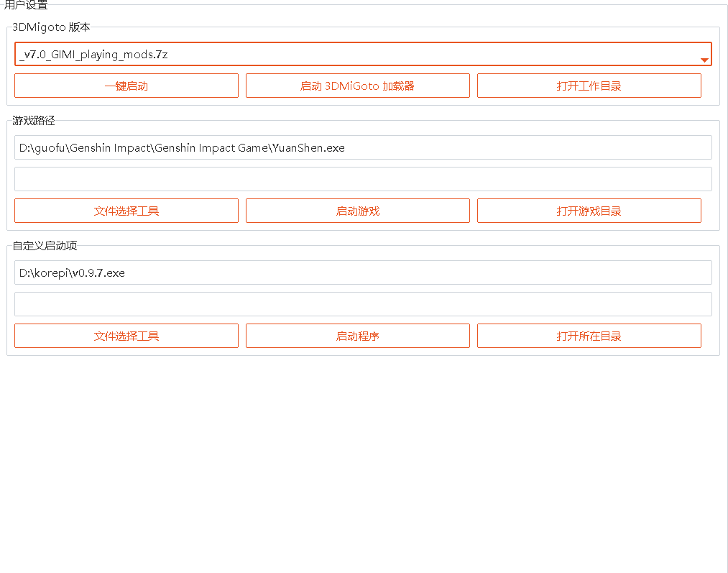Click the 3DMigoto 版本 group label
Viewport: 728px width, 573px height.
click(x=51, y=27)
